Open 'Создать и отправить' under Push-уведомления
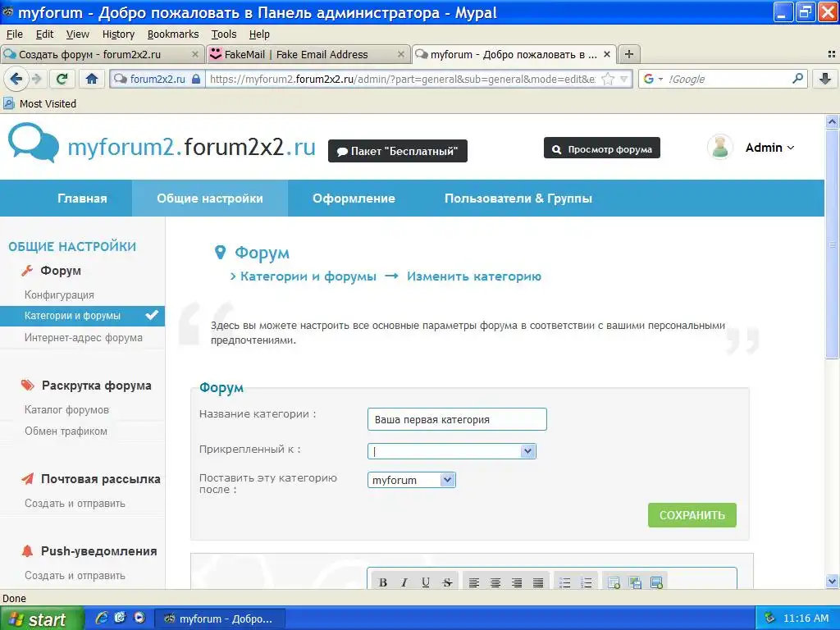This screenshot has width=840, height=630. (75, 575)
